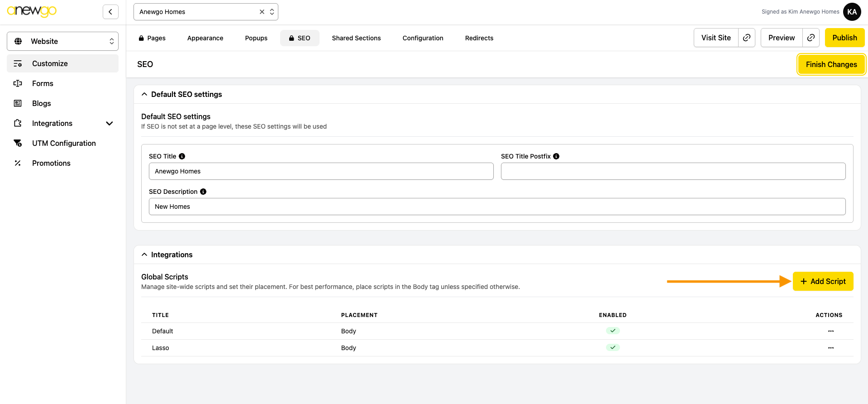
Task: Copy the Visit Site link
Action: pos(747,38)
